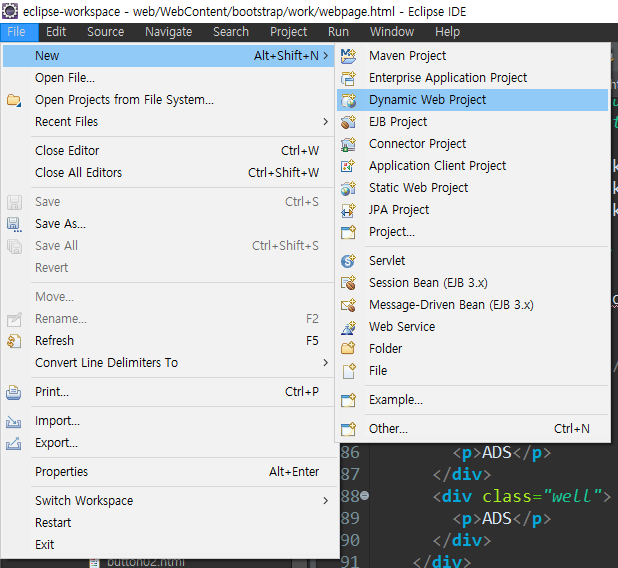Click ADS text on line 86
The image size is (618, 568).
[497, 453]
